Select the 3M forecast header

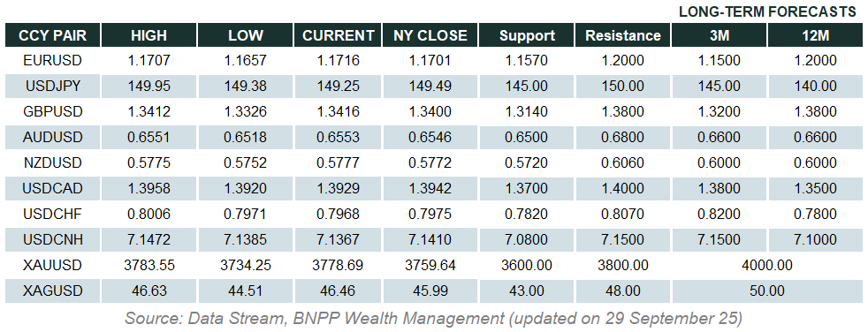[720, 35]
